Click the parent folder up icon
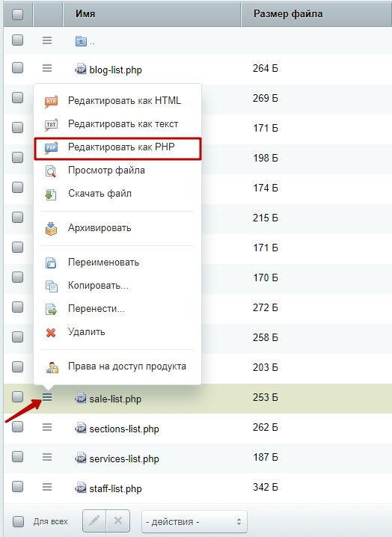Screen dimensions: 392x537 click(x=81, y=41)
